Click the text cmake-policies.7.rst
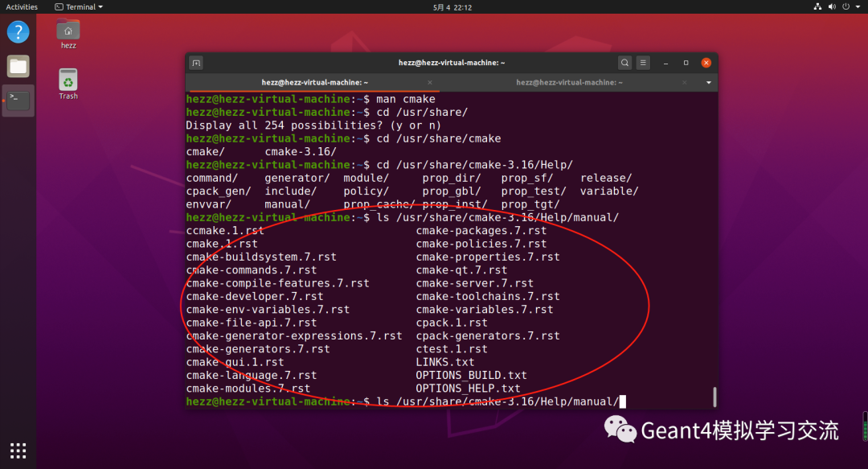 (481, 244)
